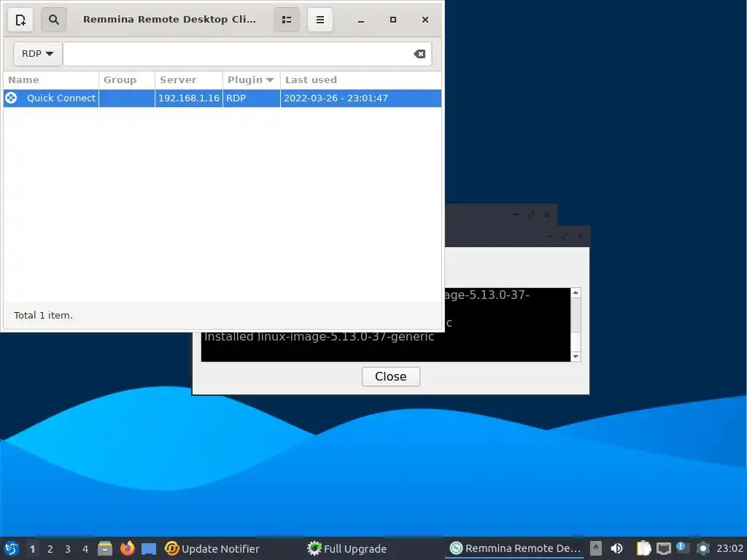Switch to workspace 4
Image resolution: width=747 pixels, height=560 pixels.
[85, 549]
